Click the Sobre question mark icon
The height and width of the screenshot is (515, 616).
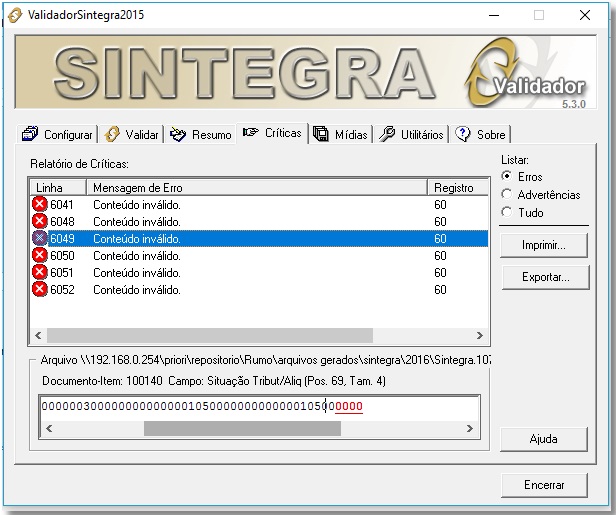pos(463,134)
